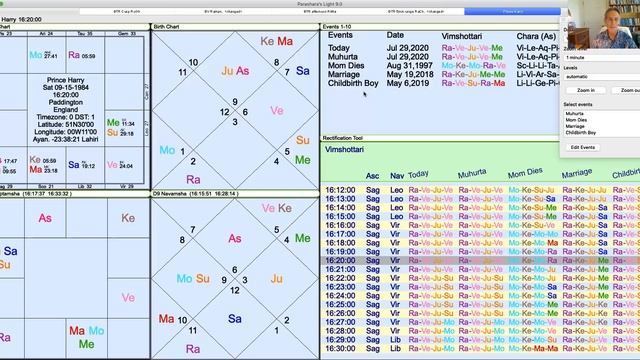
Task: Click the Chara (As) column header
Action: coord(536,36)
